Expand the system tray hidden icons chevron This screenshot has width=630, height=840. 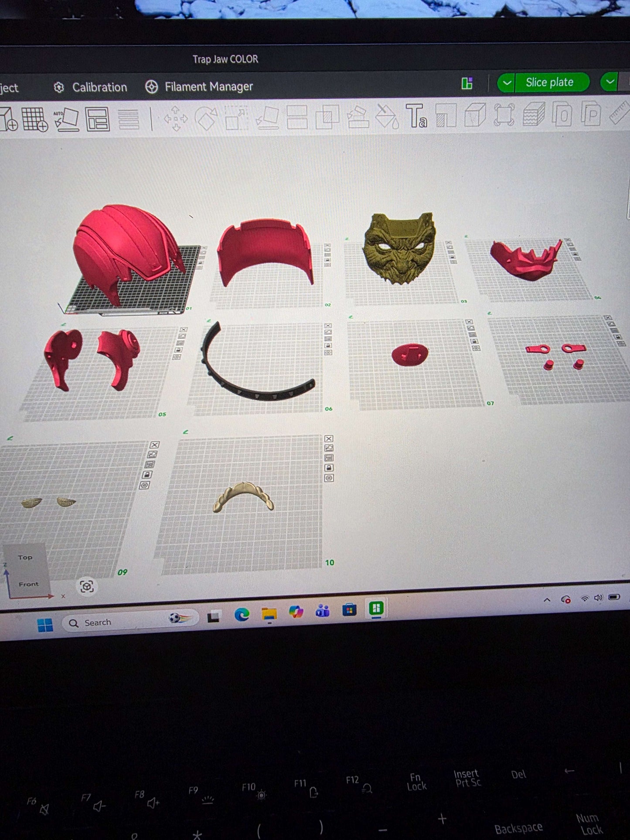tap(547, 600)
